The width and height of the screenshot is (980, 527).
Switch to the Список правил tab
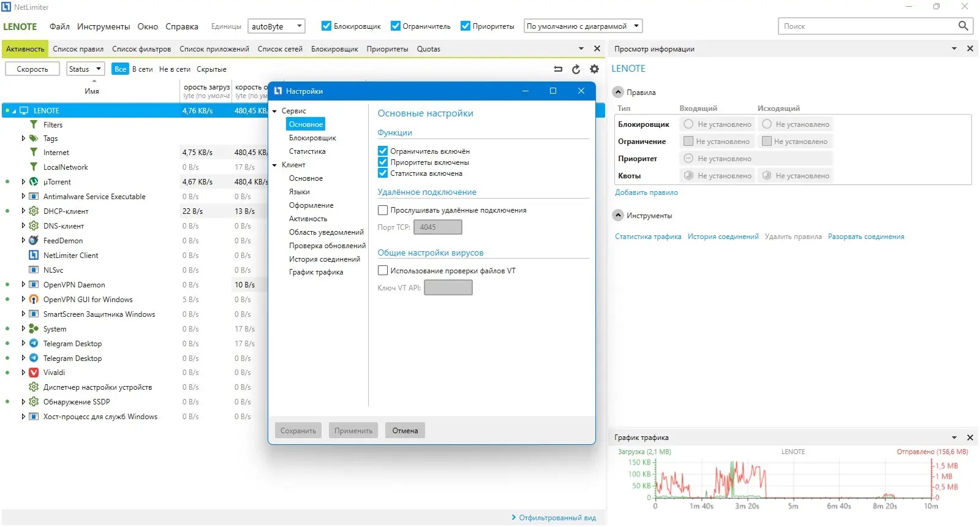[78, 49]
